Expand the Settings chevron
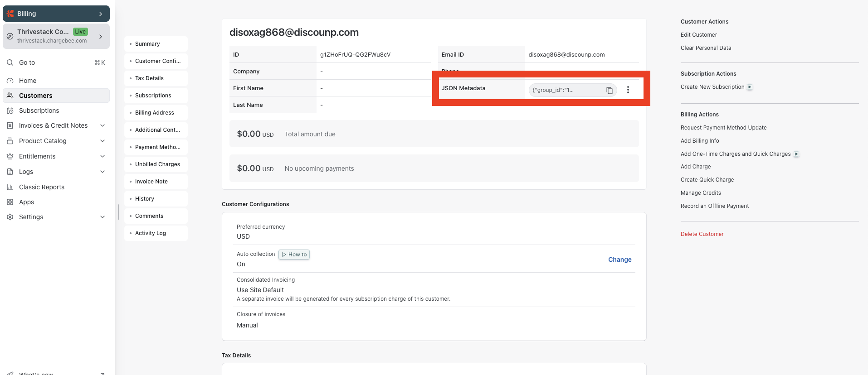The width and height of the screenshot is (868, 375). point(102,217)
